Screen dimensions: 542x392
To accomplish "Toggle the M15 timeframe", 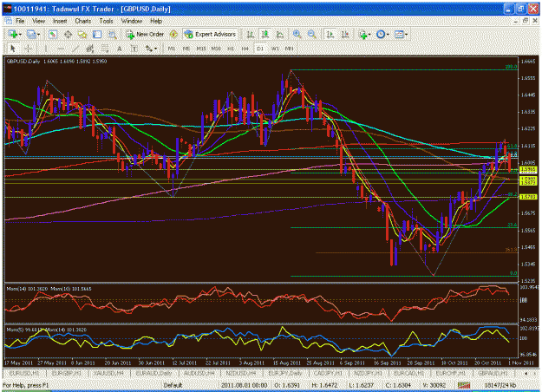I will [201, 49].
